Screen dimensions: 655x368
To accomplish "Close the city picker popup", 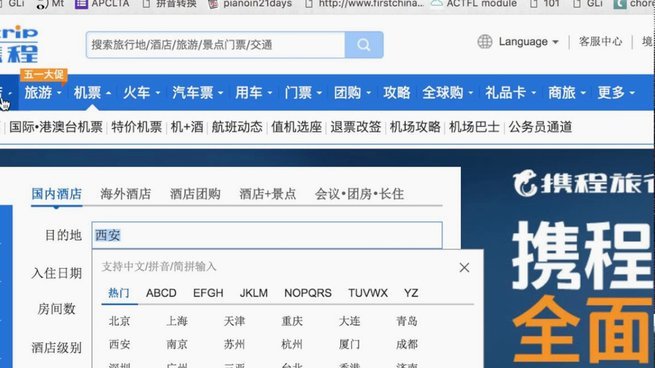I will point(464,268).
